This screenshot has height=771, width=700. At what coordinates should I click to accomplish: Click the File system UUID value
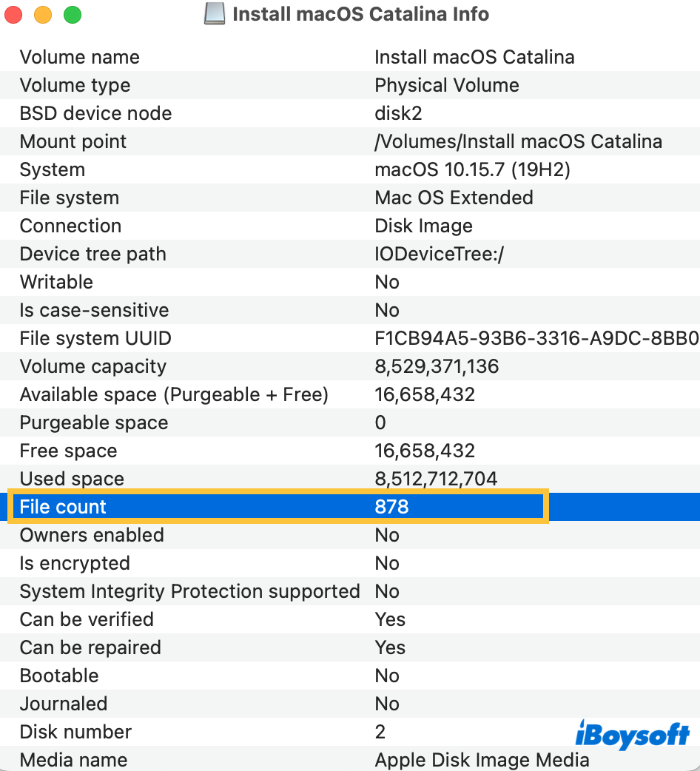click(536, 338)
